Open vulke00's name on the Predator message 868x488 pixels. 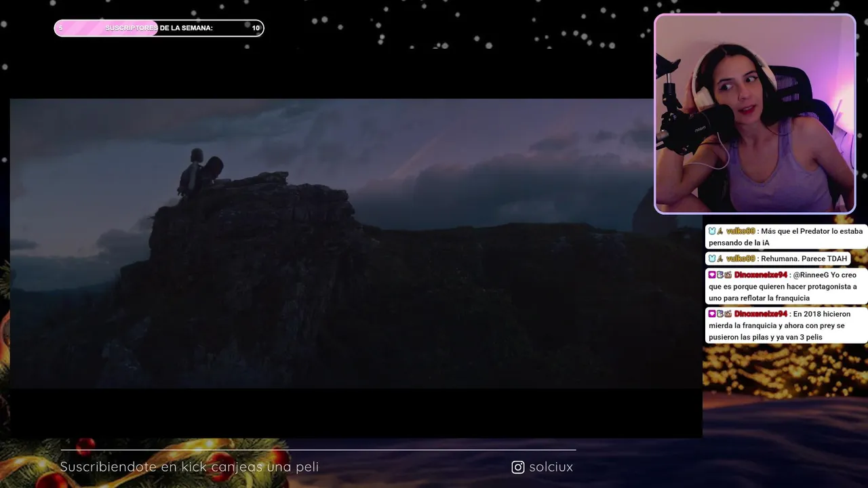pos(741,231)
